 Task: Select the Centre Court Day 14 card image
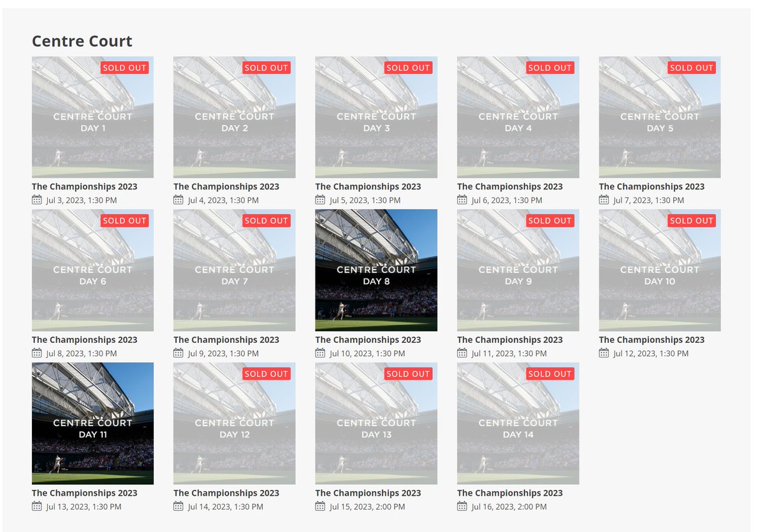518,423
